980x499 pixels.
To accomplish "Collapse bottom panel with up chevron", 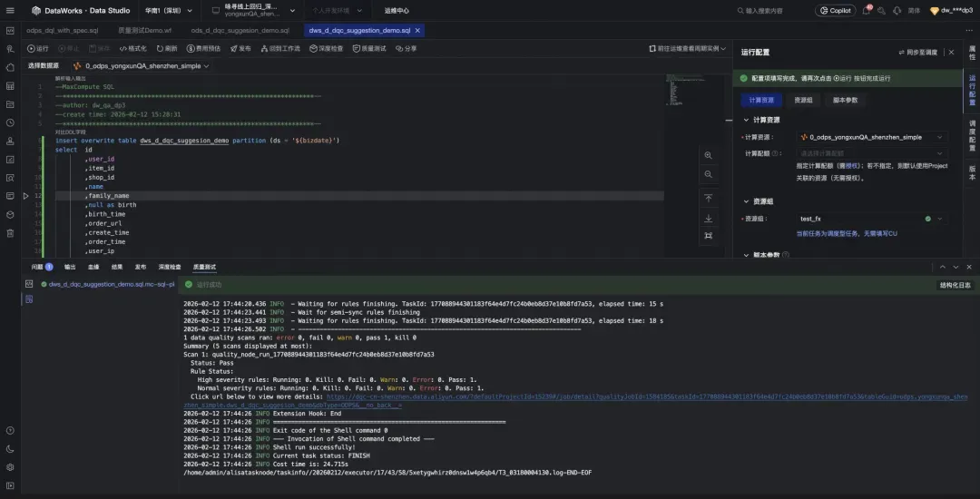I will [942, 267].
